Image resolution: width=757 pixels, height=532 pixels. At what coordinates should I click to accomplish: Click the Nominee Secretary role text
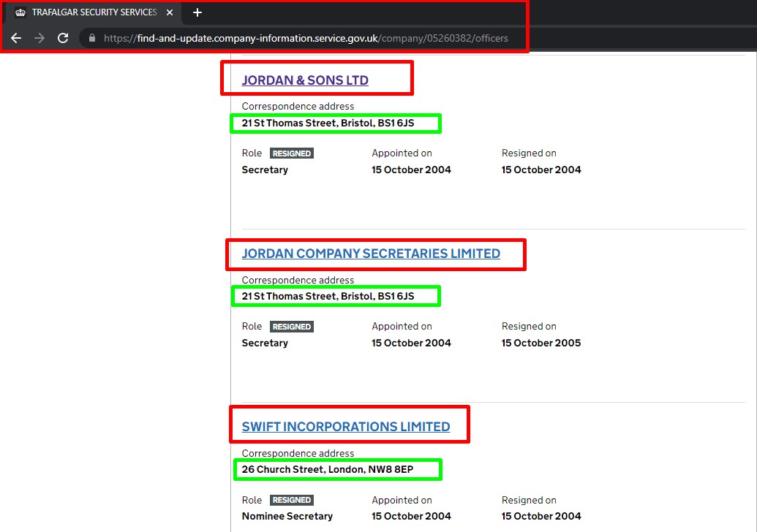287,516
